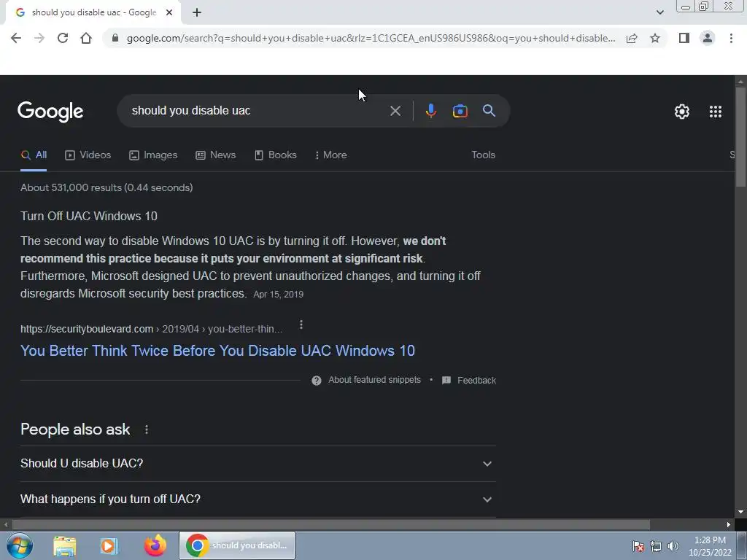View site info via the padlock icon
747x560 pixels.
[x=115, y=38]
